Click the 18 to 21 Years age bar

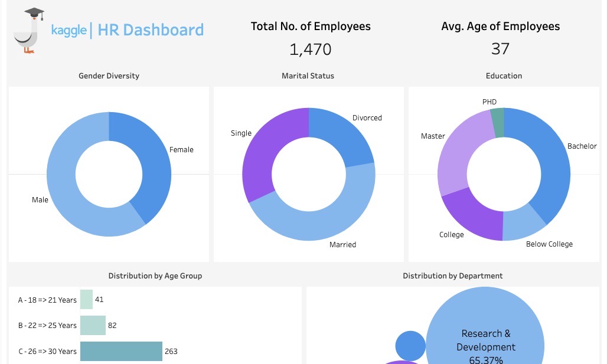86,300
